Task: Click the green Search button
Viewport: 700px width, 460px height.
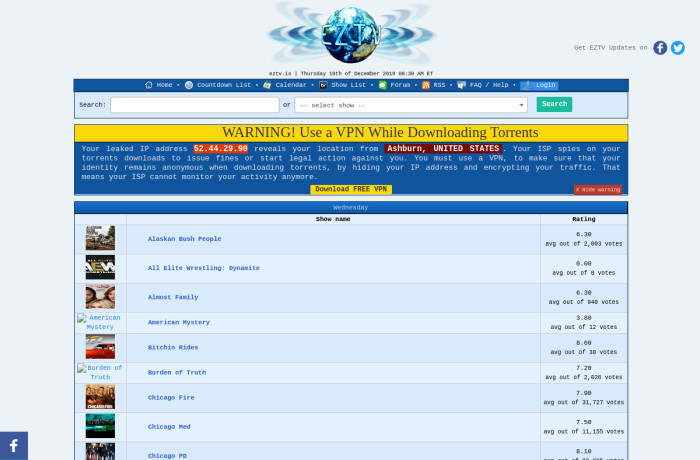Action: [x=554, y=104]
